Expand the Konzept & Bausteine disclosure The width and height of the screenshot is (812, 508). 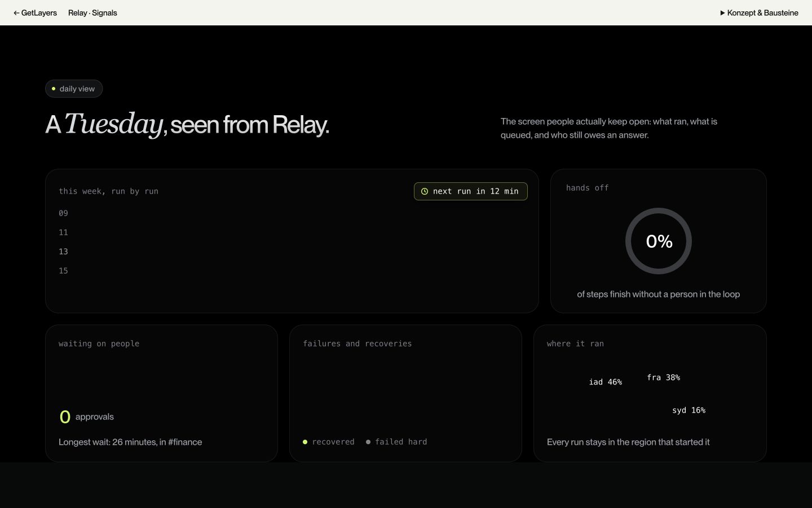(759, 12)
